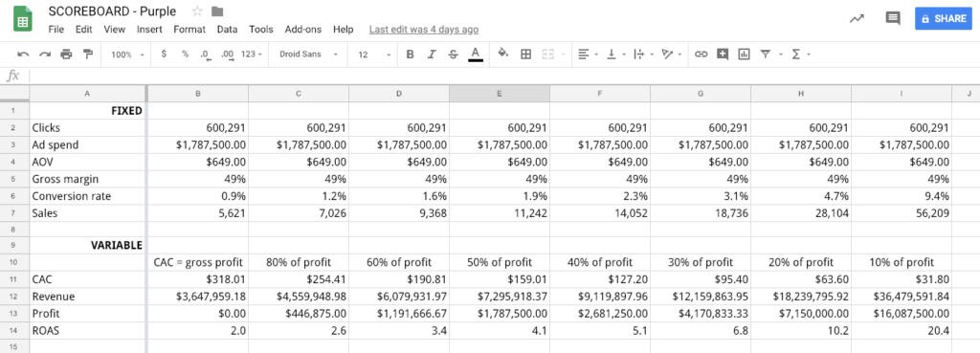Select row 7 header

(13, 213)
